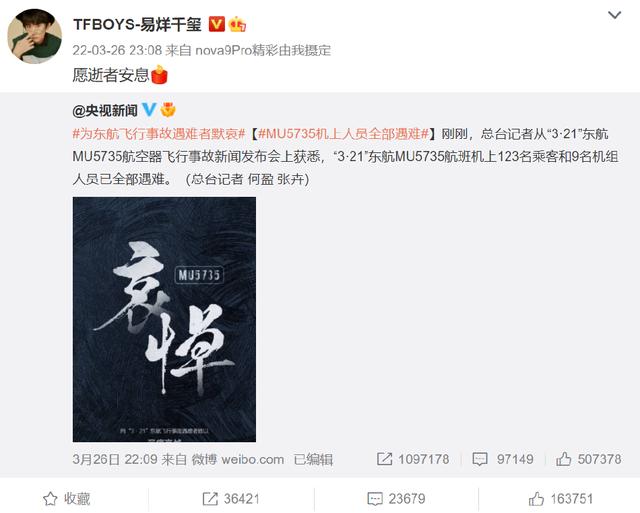Open hashtag #MU5735机上人员全部遇难#

tap(344, 134)
